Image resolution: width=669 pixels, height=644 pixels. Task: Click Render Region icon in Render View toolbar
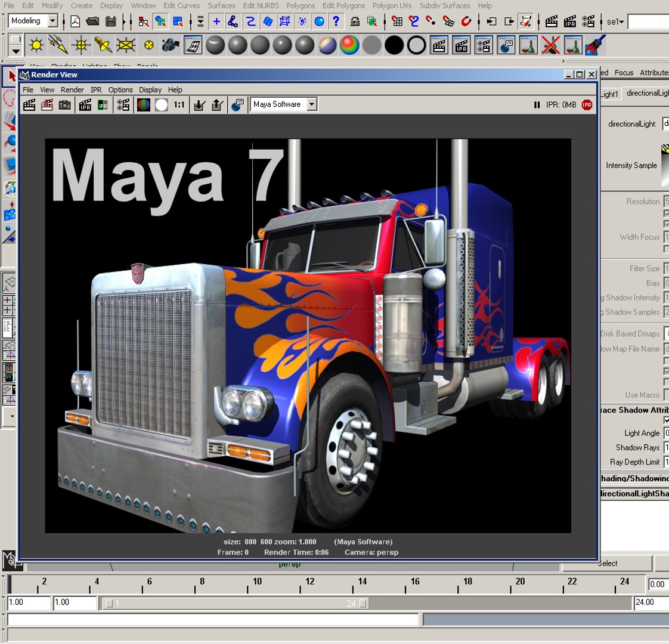click(x=47, y=105)
